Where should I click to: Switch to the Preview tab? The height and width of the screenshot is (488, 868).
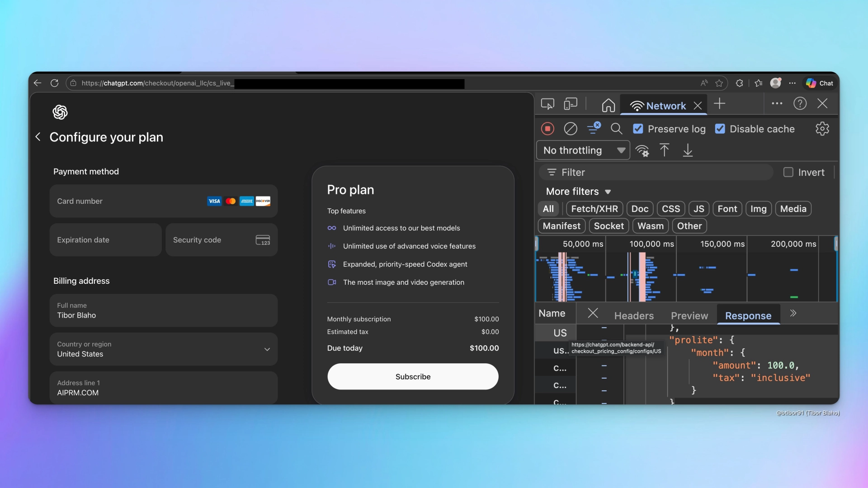(689, 315)
